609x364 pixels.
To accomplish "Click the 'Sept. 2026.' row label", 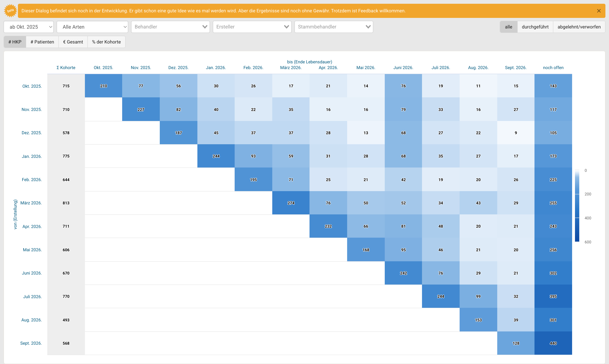I will [x=31, y=343].
